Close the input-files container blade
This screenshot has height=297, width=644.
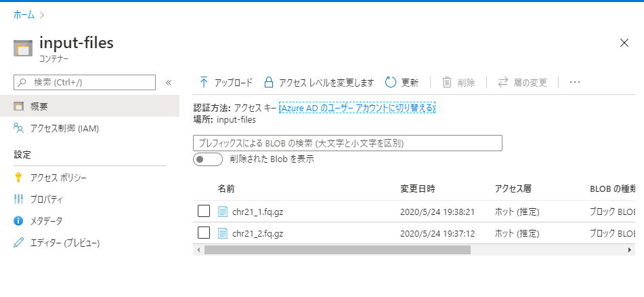624,43
